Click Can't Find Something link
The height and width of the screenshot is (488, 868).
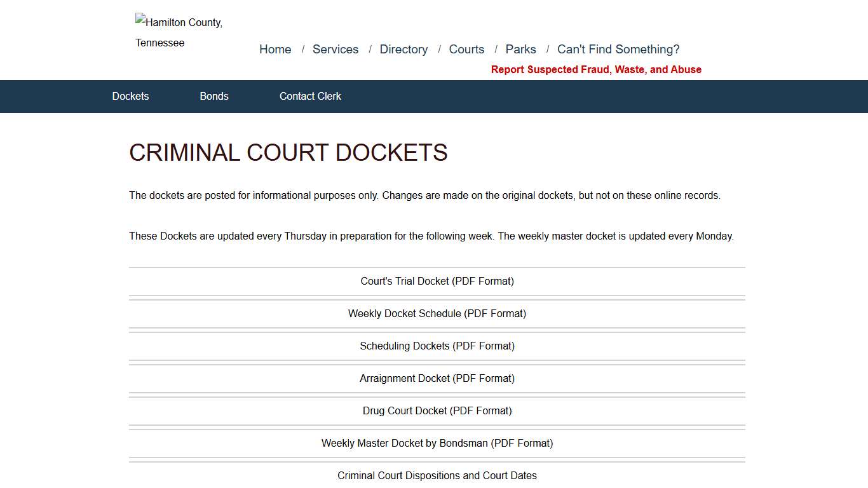tap(618, 49)
